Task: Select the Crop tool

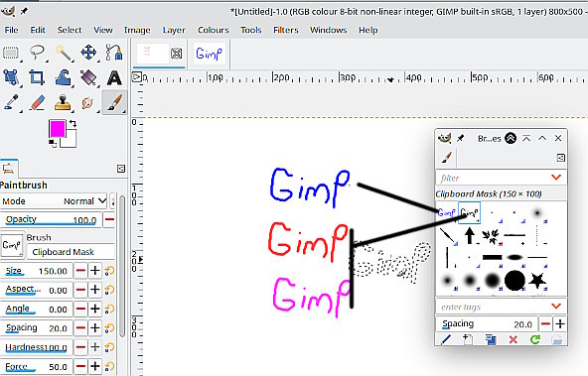Action: point(37,78)
